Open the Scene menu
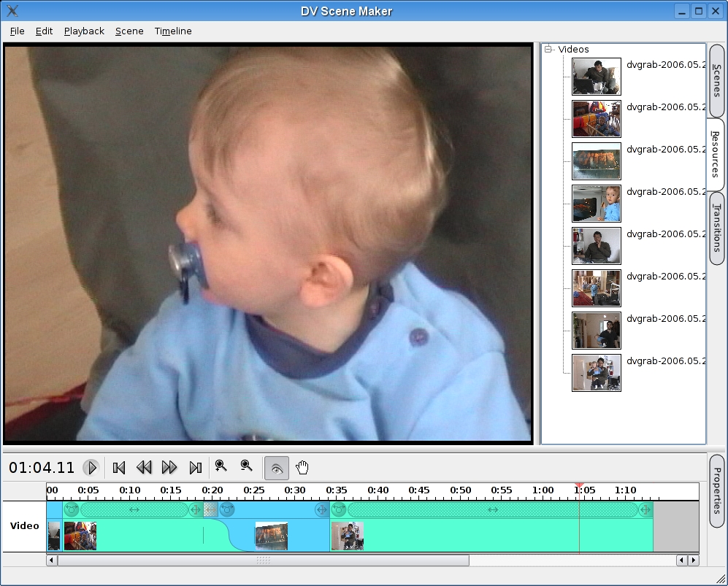Viewport: 728px width, 586px height. 129,31
